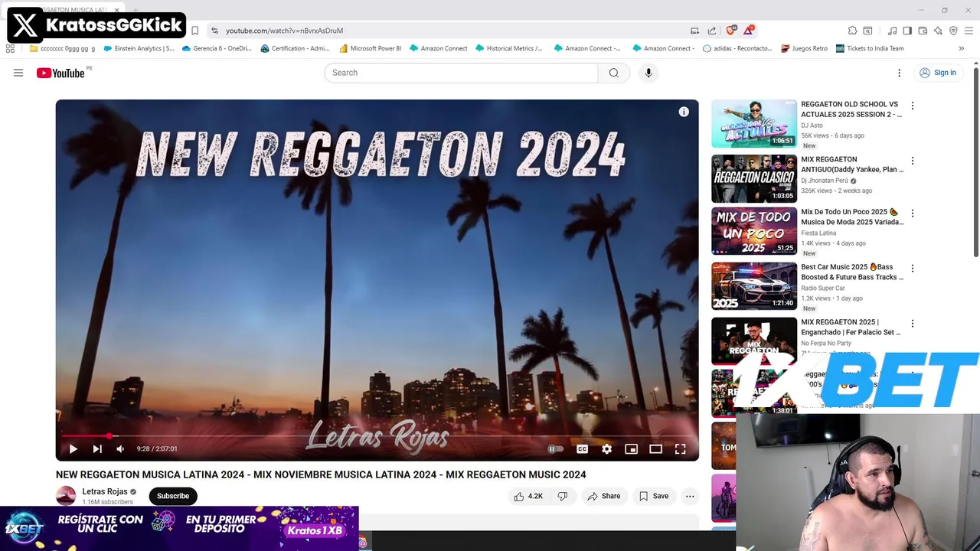Unmute the player volume icon
The width and height of the screenshot is (980, 551).
120,449
